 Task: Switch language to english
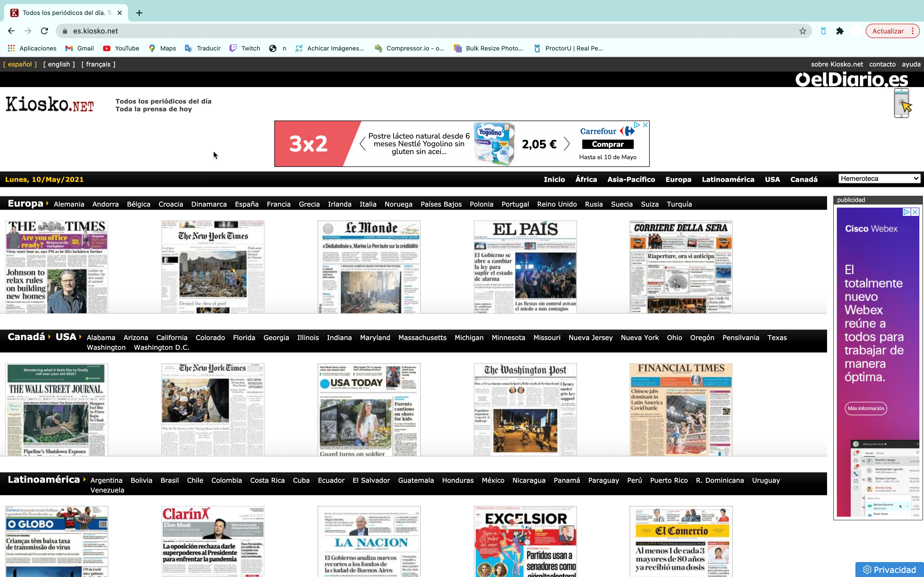pos(59,64)
